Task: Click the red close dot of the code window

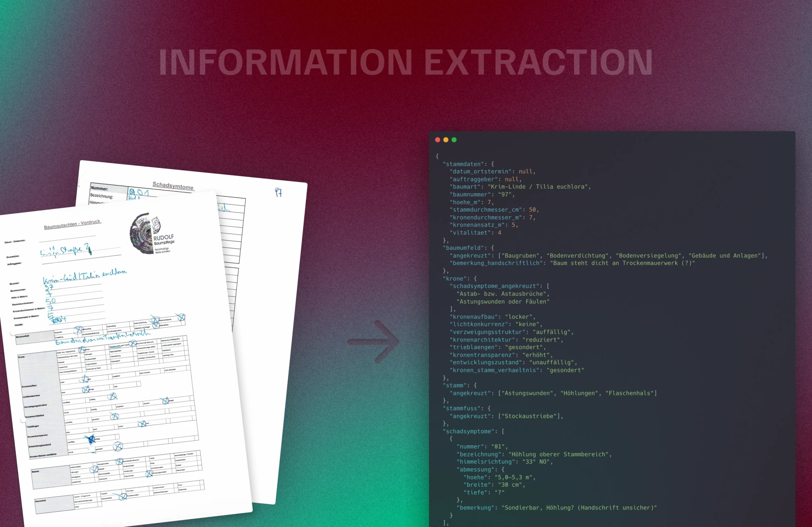Action: (437, 140)
